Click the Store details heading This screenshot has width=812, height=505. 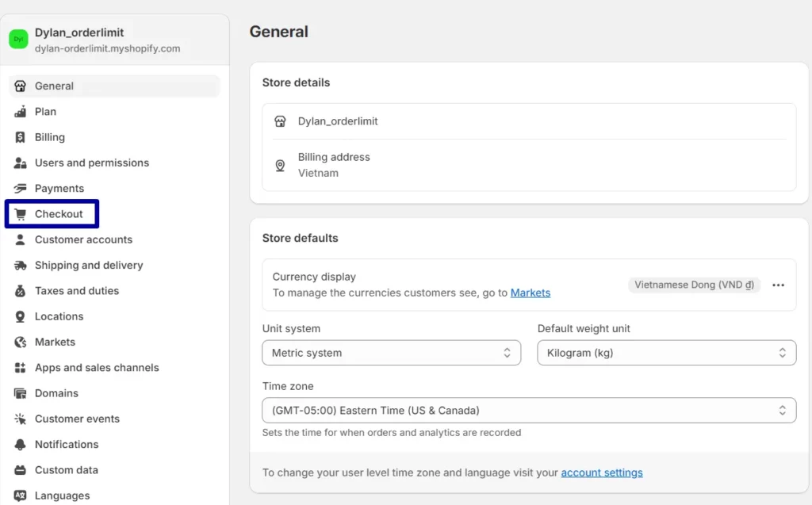(296, 82)
